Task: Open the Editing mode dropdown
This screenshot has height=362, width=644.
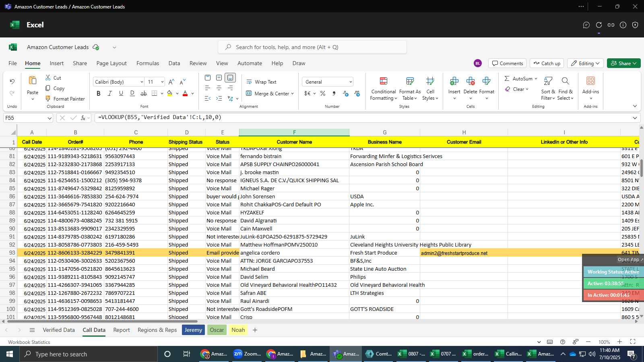Action: 586,63
